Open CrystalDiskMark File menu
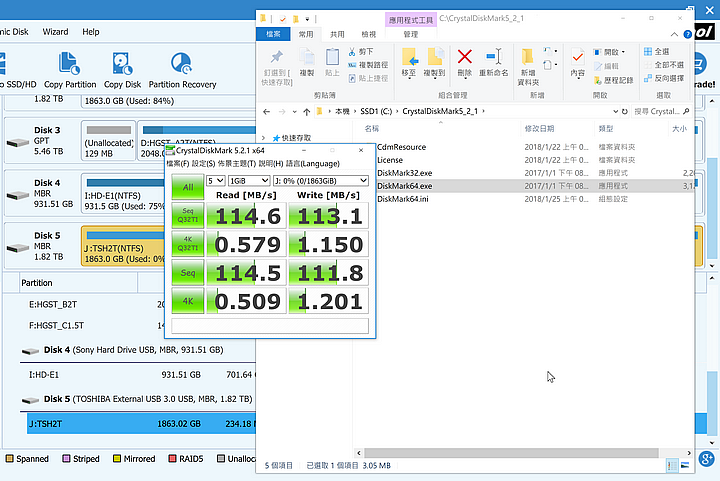Viewport: 720px width, 481px height. (x=178, y=163)
